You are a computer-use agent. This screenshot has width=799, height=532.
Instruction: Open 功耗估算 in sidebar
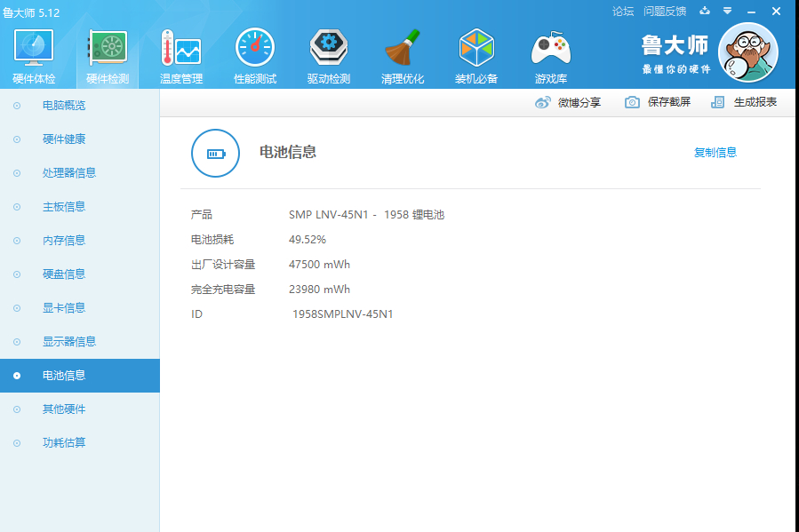[x=79, y=443]
